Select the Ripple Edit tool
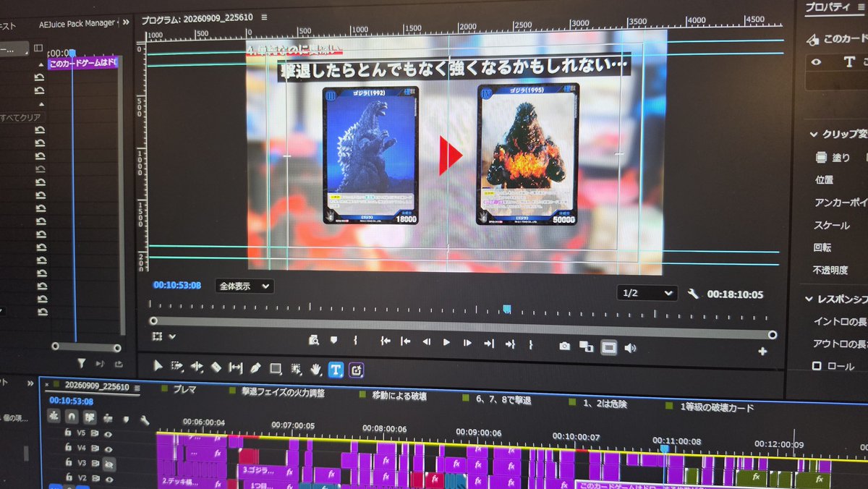Screen dimensions: 868x489 pyautogui.click(x=197, y=367)
